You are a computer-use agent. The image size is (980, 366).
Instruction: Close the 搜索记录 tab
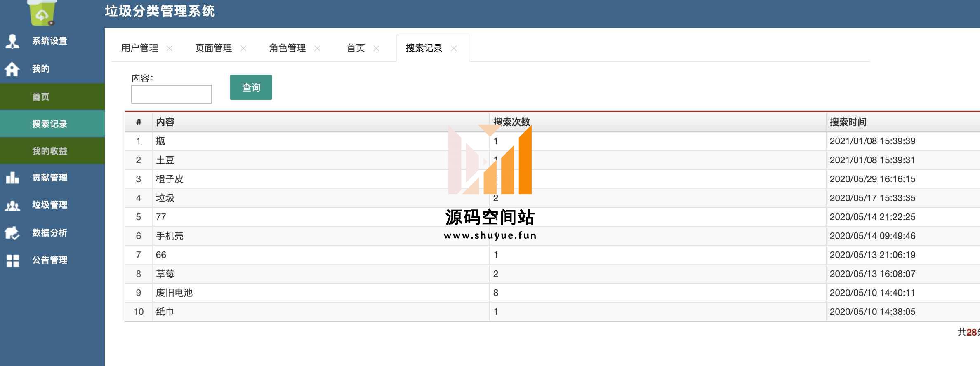click(454, 49)
